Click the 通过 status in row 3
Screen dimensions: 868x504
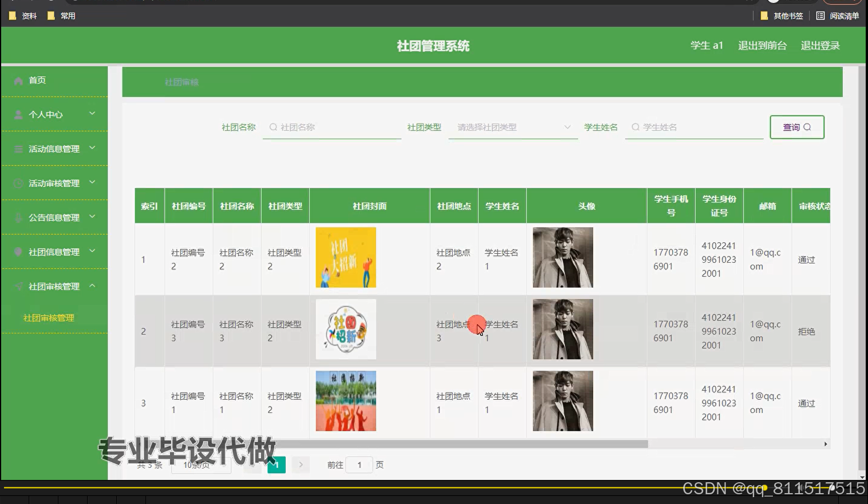coord(806,404)
